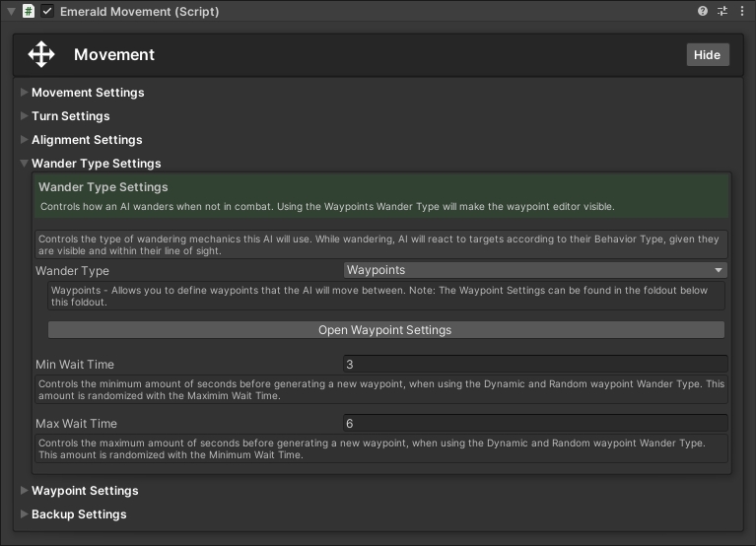This screenshot has width=756, height=546.
Task: Click the Emerald Movement script icon
Action: (29, 12)
